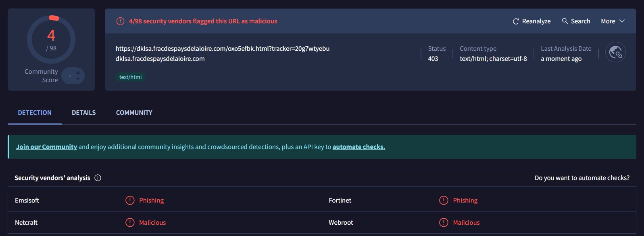Screen dimensions: 644x236
Task: Click the Reanalyze refresh icon
Action: pos(515,21)
